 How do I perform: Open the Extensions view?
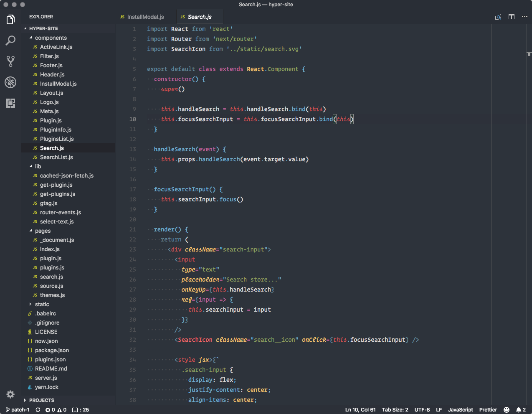point(10,103)
